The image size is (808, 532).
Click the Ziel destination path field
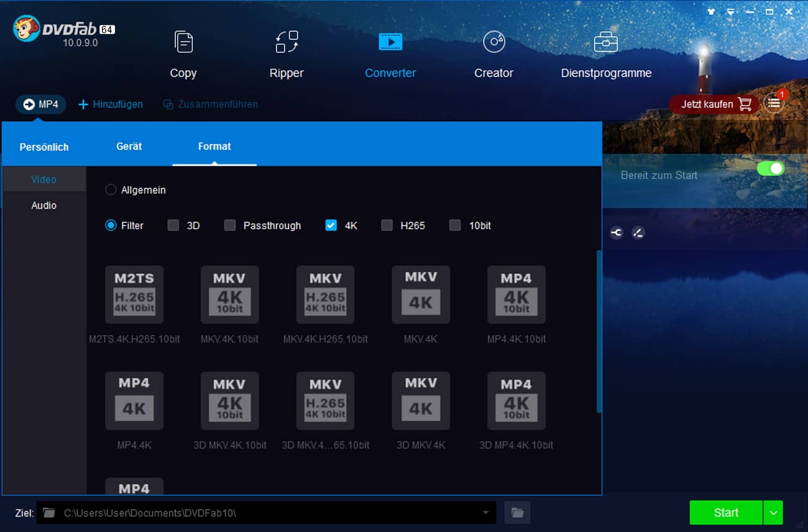pos(266,513)
